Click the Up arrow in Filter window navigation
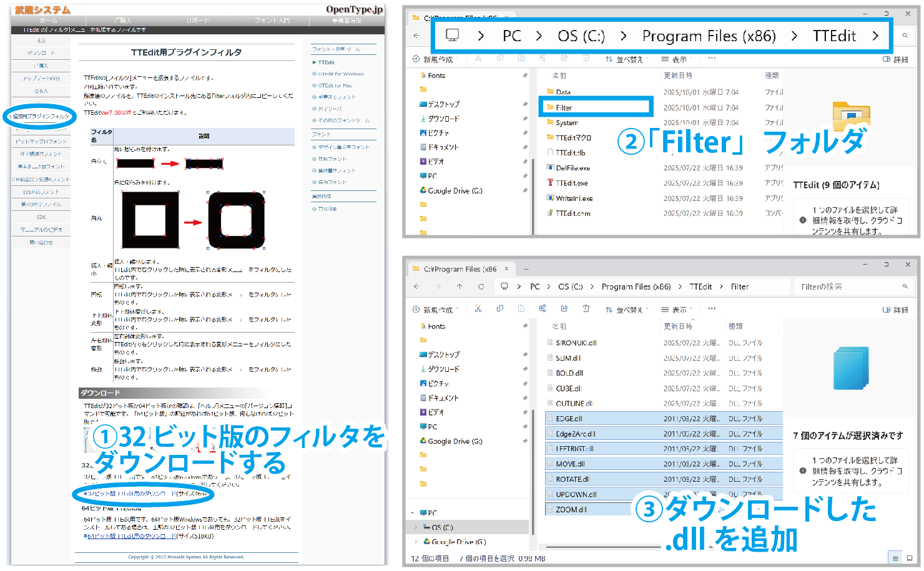The width and height of the screenshot is (924, 571). point(460,286)
